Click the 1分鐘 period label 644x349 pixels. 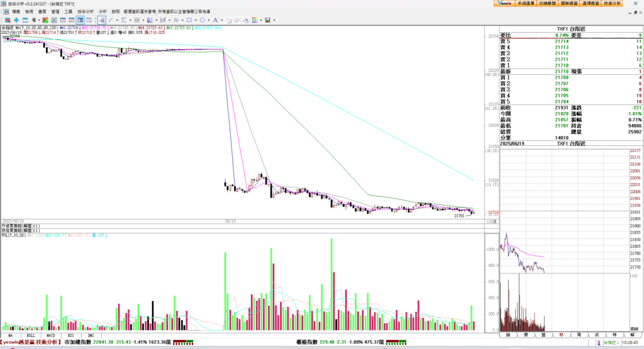(491, 222)
